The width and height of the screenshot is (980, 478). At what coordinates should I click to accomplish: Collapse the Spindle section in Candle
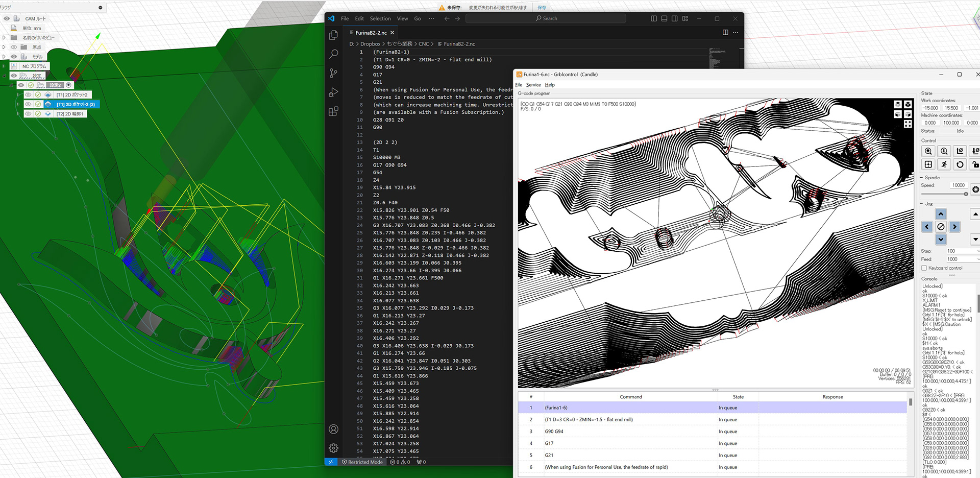coord(921,178)
